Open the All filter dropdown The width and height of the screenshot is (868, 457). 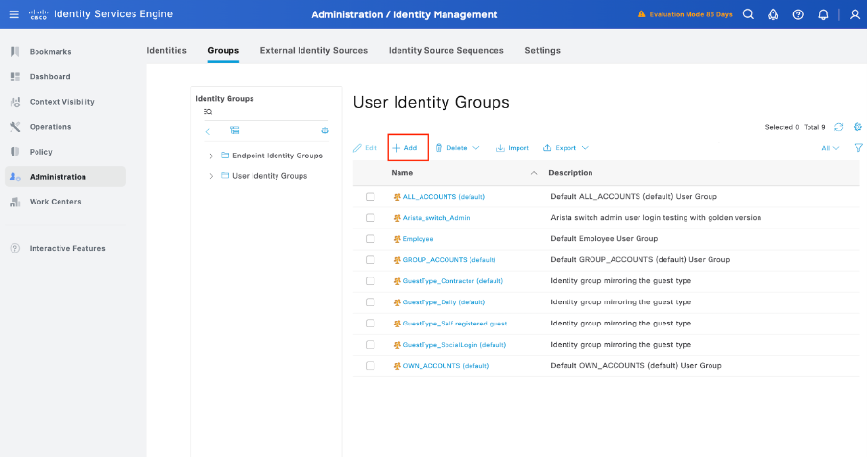[830, 148]
